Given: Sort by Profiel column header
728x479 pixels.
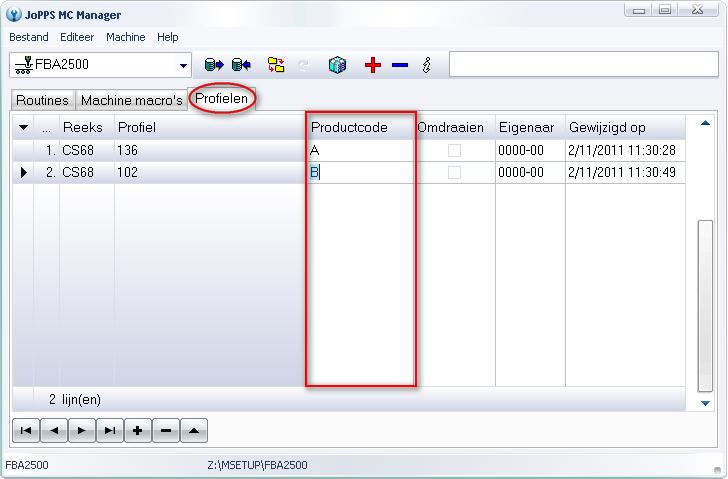Looking at the screenshot, I should point(209,128).
